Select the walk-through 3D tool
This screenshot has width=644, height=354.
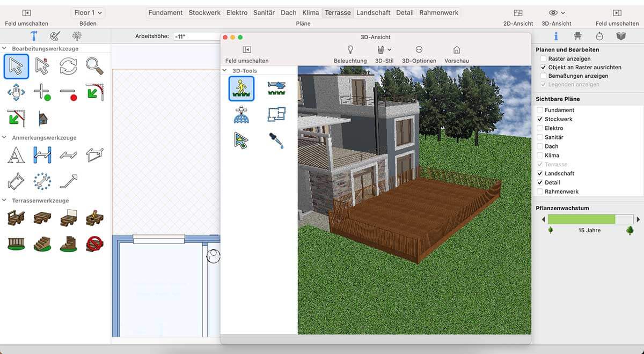click(241, 88)
